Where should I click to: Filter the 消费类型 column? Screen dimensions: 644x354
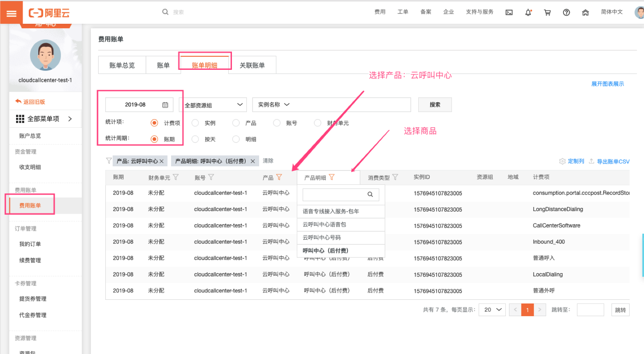[x=395, y=177]
